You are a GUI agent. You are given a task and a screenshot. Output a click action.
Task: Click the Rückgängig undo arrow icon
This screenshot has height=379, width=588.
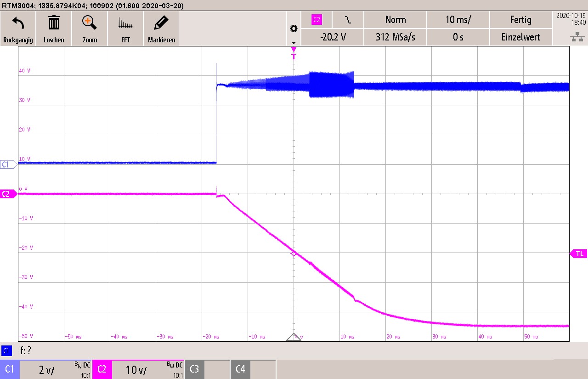(18, 23)
